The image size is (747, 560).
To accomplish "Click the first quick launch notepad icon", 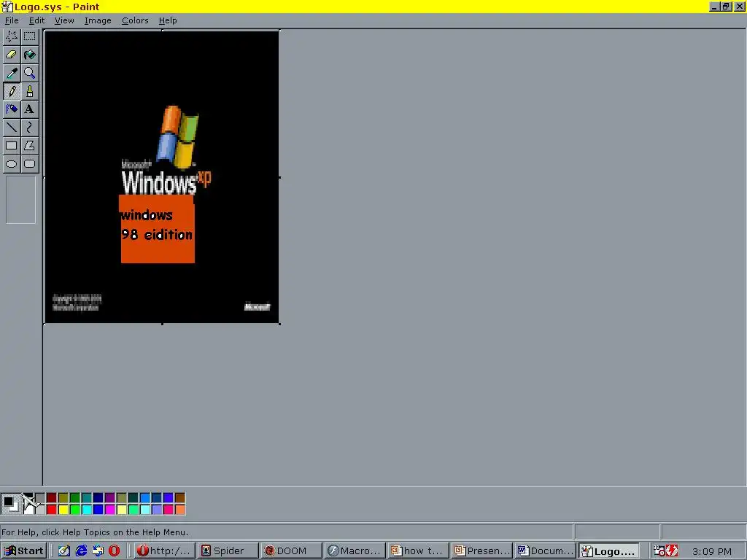I will [x=64, y=551].
